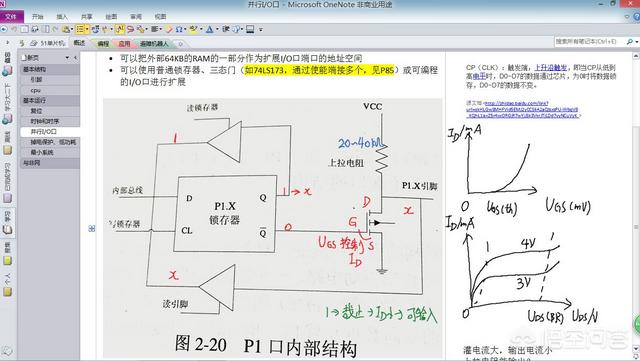640x361 pixels.
Task: Click the monitor full-page view icon
Action: point(250,29)
